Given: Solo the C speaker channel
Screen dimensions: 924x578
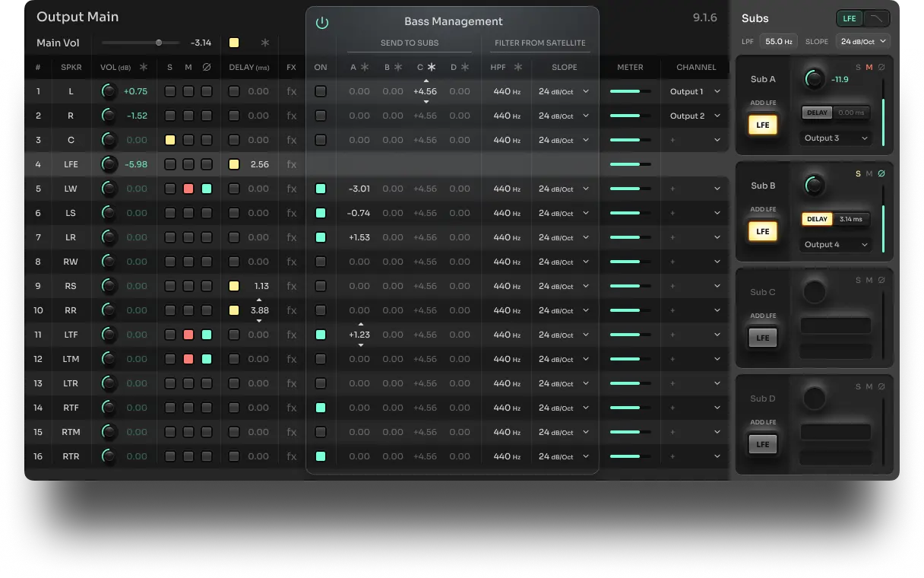Looking at the screenshot, I should [170, 140].
